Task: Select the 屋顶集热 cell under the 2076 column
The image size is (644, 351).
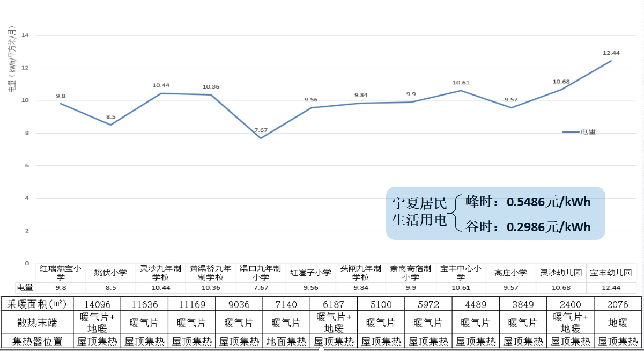Action: [x=618, y=340]
